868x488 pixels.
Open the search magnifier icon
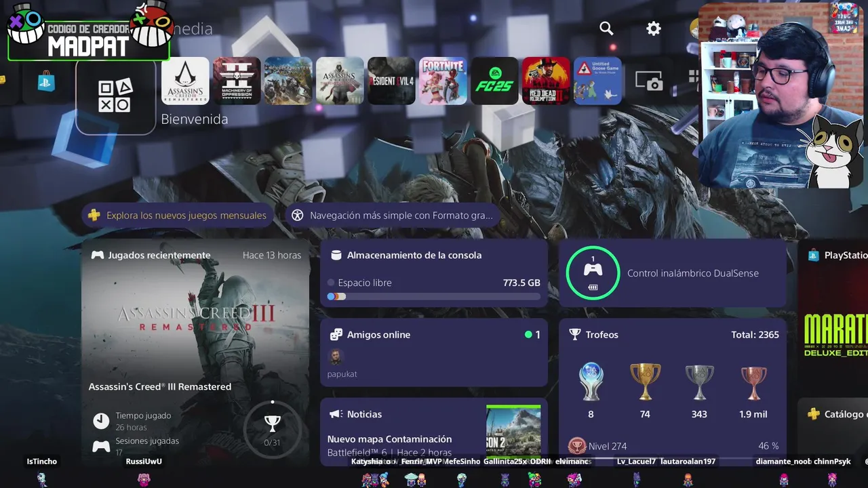(606, 28)
